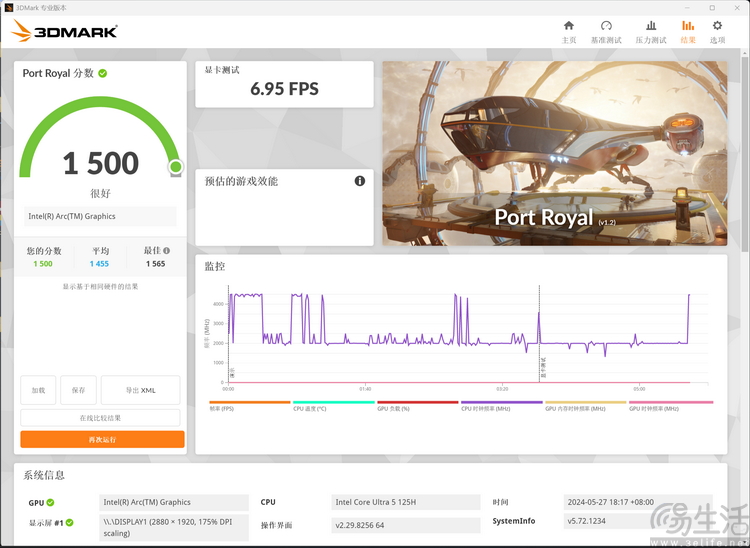
Task: Click the green gauge end marker
Action: pos(176,167)
